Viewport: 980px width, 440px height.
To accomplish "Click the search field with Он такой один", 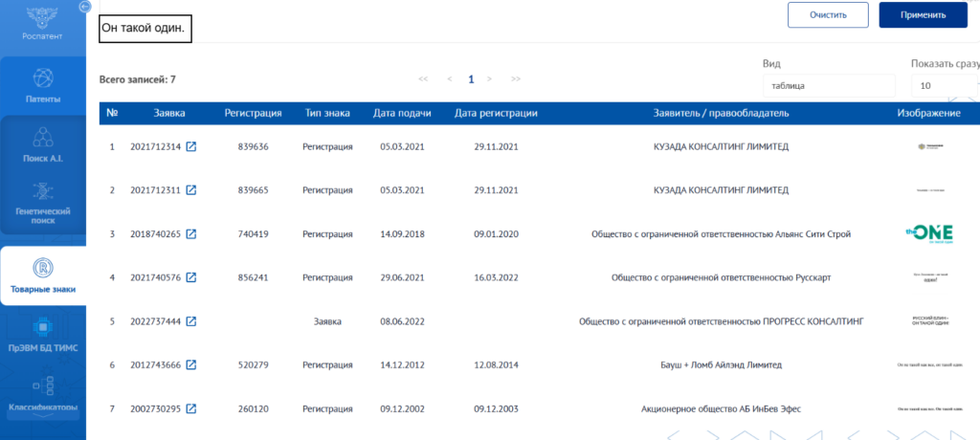I will coord(145,29).
